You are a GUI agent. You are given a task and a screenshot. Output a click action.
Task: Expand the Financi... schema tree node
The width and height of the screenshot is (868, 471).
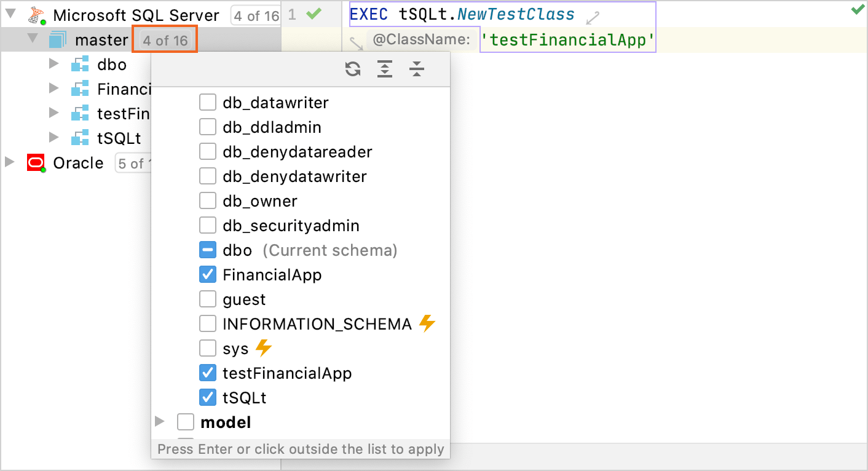(x=54, y=88)
